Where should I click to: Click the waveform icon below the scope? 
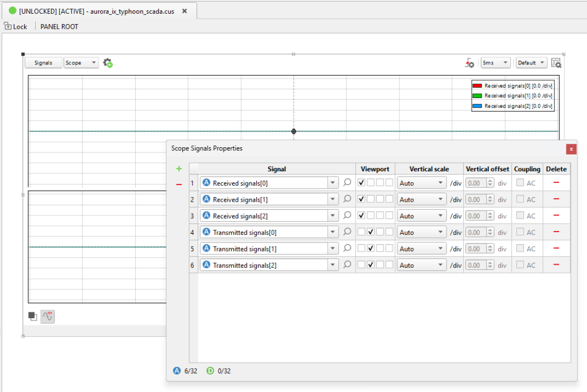[48, 316]
